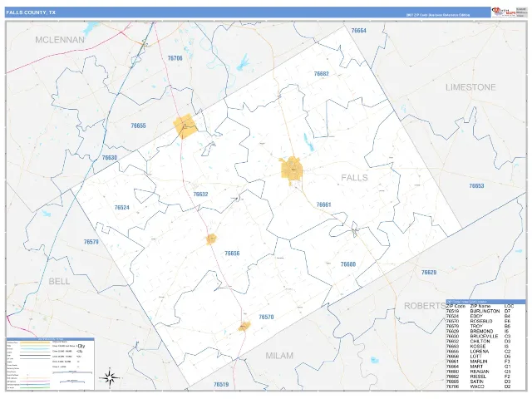Click the FALLS county label
The height and width of the screenshot is (399, 532).
(x=354, y=177)
